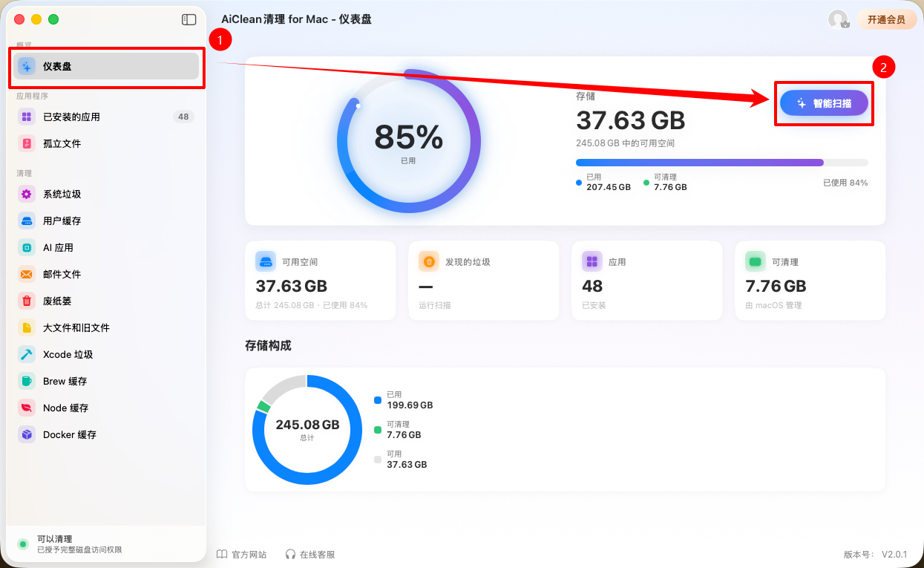The height and width of the screenshot is (568, 924).
Task: Click the storage usage progress bar
Action: (x=721, y=162)
